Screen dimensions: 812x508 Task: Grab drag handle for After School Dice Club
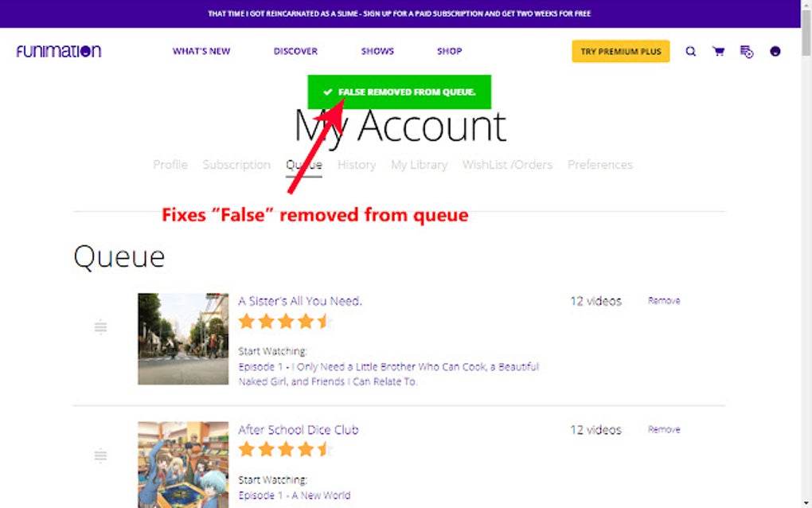pyautogui.click(x=100, y=455)
